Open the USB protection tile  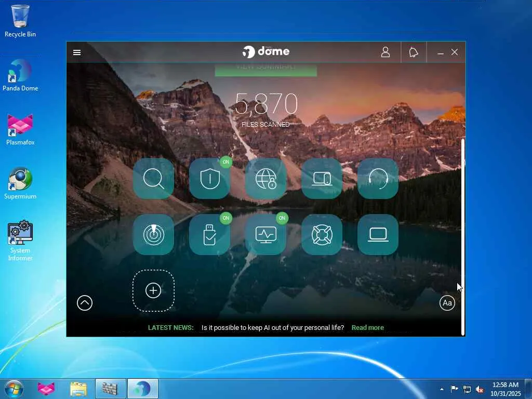210,234
